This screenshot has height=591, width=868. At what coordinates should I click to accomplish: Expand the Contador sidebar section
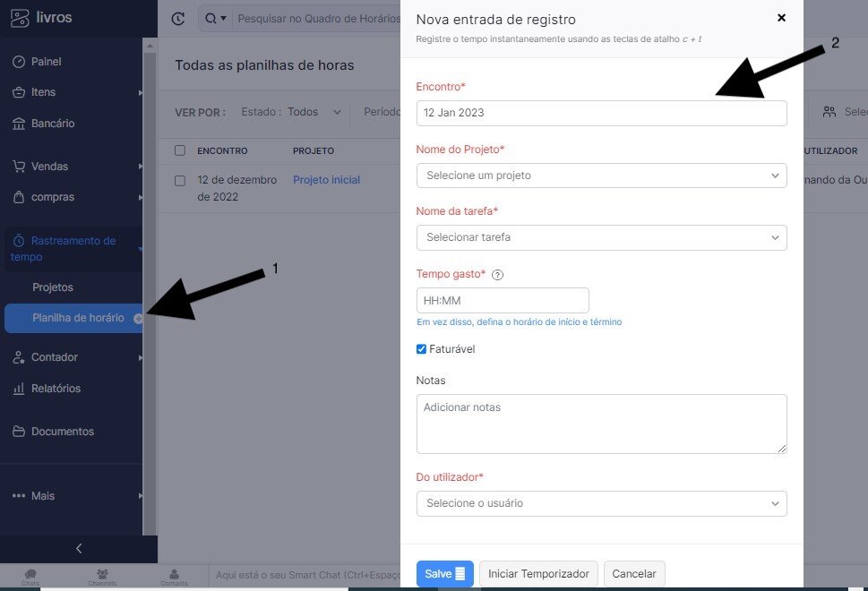55,357
